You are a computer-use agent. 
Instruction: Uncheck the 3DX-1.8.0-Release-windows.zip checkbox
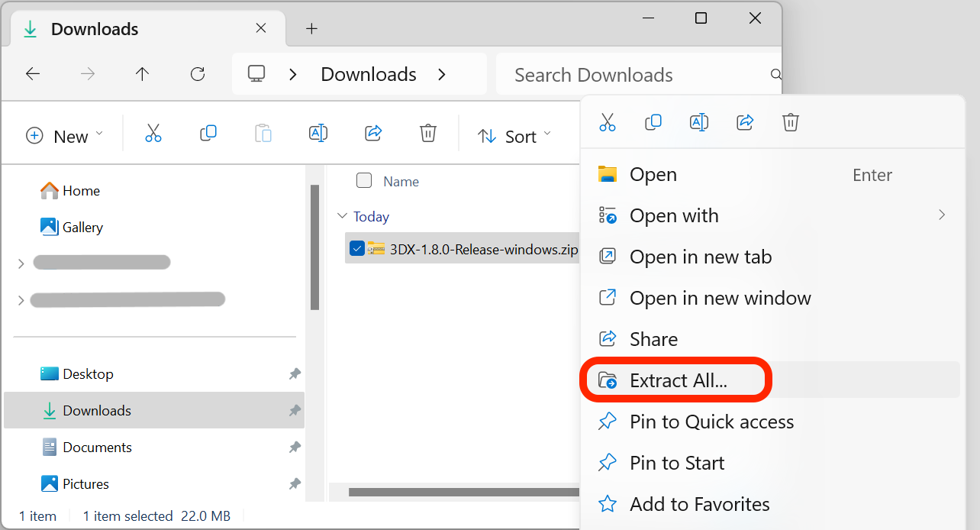pyautogui.click(x=356, y=248)
